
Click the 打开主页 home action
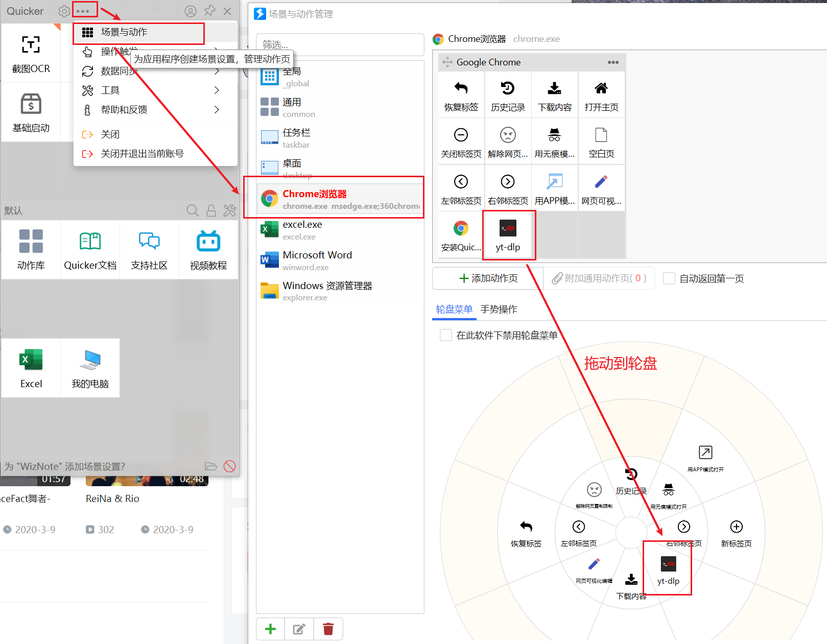pyautogui.click(x=601, y=95)
